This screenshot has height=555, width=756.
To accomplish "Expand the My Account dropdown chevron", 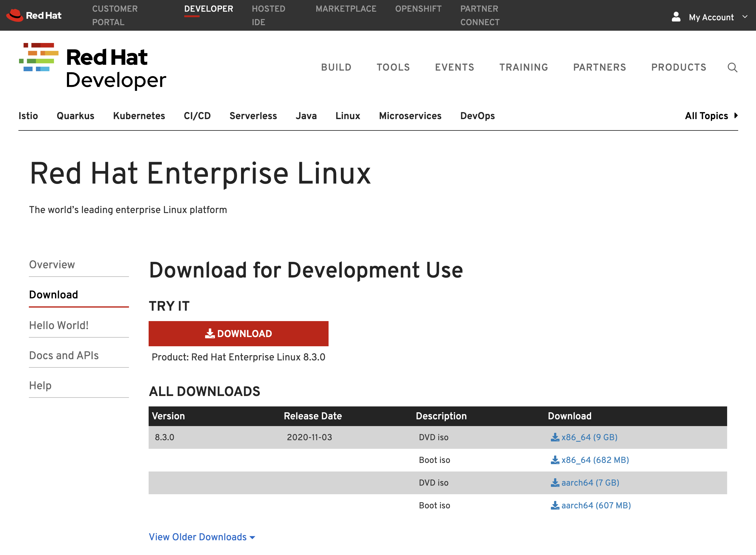I will tap(745, 17).
